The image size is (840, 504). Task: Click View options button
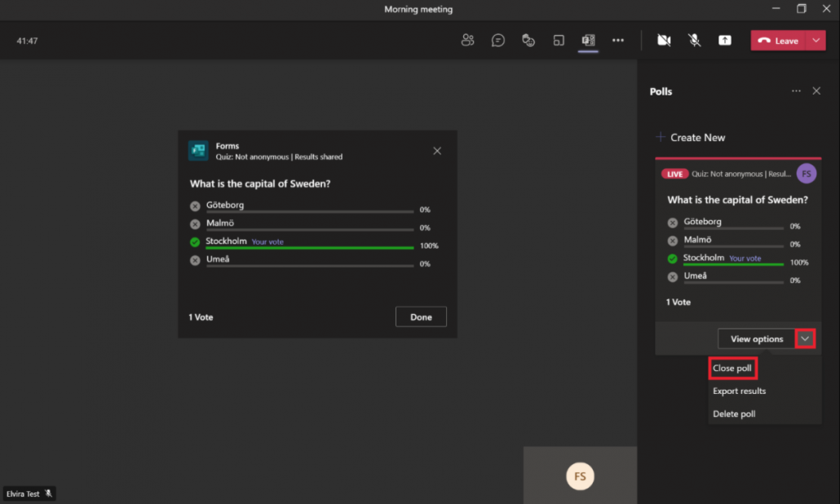(x=757, y=339)
